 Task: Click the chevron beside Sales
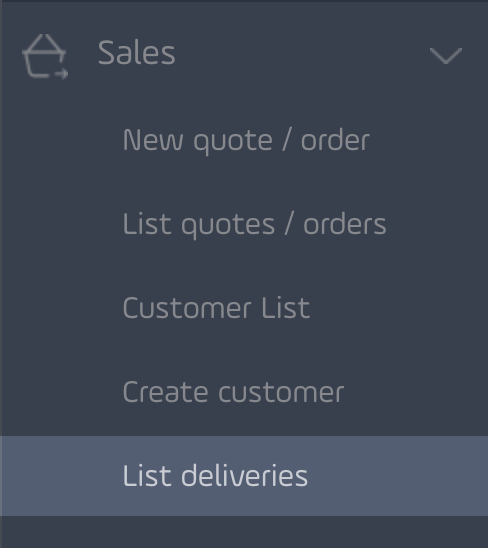pos(446,56)
